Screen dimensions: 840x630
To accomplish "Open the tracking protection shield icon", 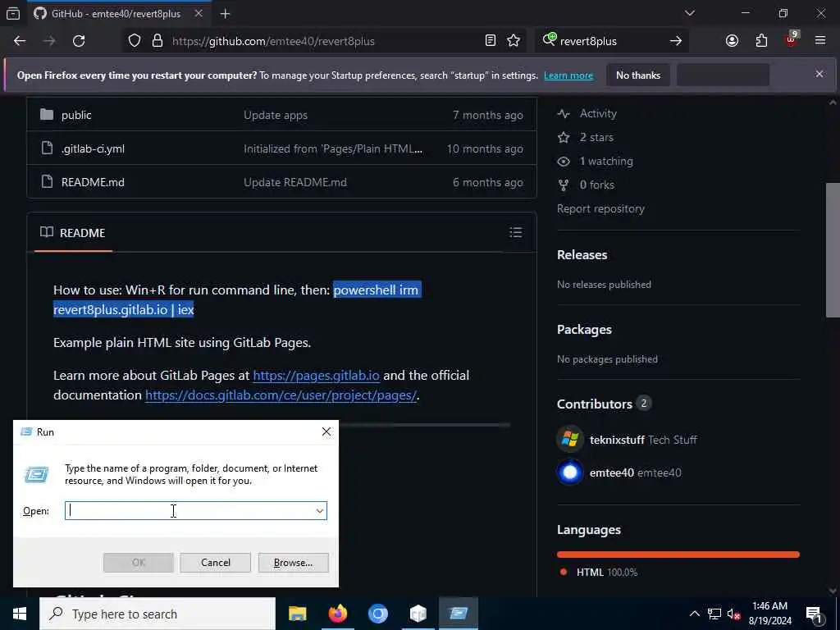I will point(135,41).
